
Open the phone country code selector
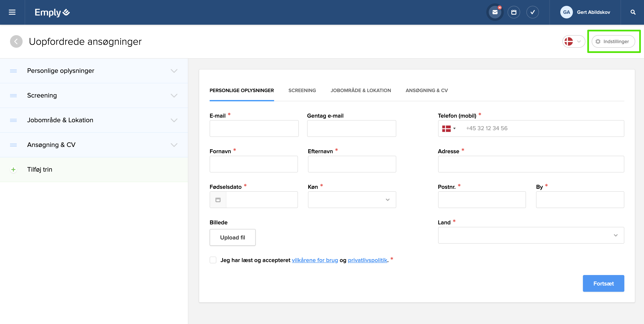pyautogui.click(x=449, y=129)
